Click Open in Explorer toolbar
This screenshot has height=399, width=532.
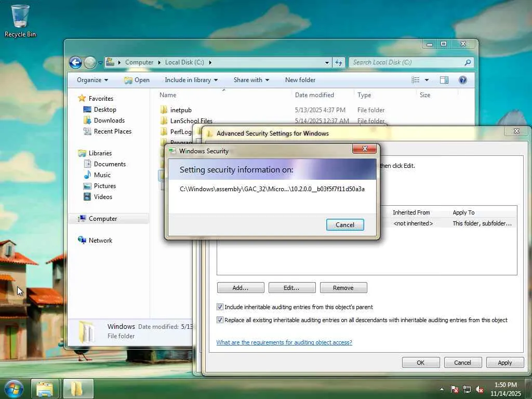[x=137, y=80]
